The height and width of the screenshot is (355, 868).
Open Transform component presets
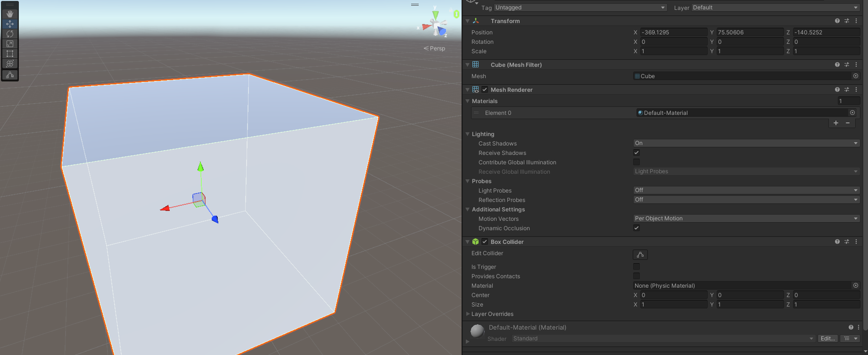pos(847,21)
